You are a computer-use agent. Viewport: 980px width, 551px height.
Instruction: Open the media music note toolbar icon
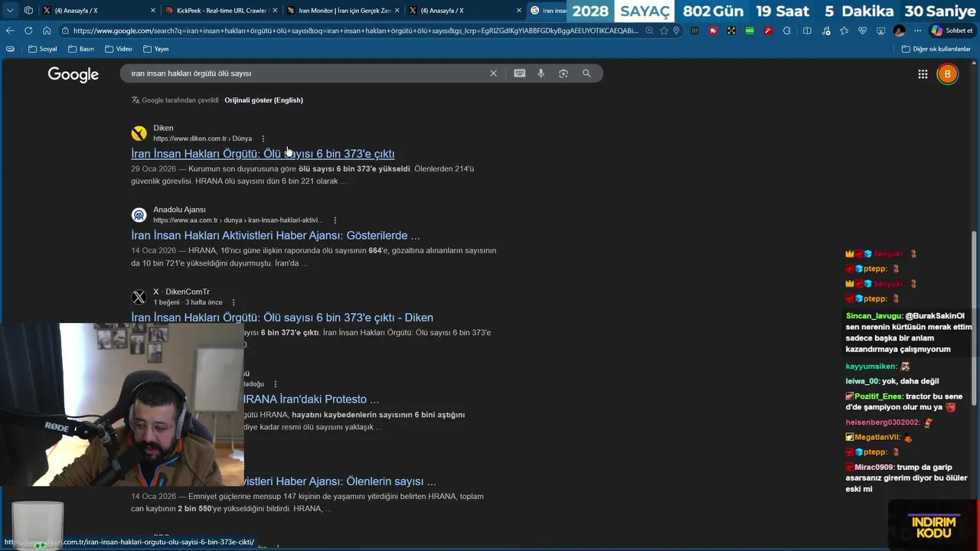pos(825,31)
